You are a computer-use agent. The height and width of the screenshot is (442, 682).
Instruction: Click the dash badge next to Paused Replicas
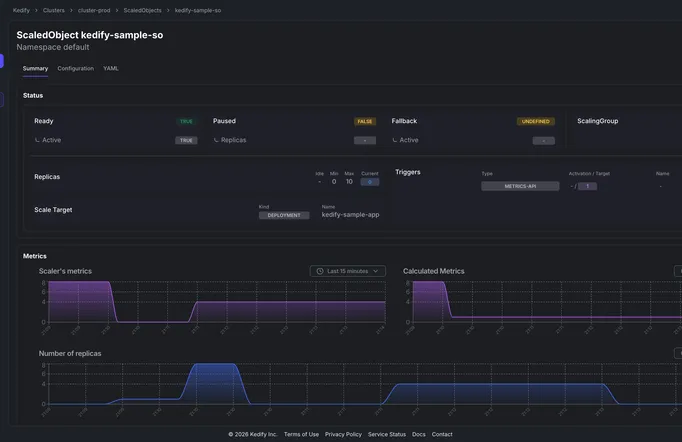point(365,141)
